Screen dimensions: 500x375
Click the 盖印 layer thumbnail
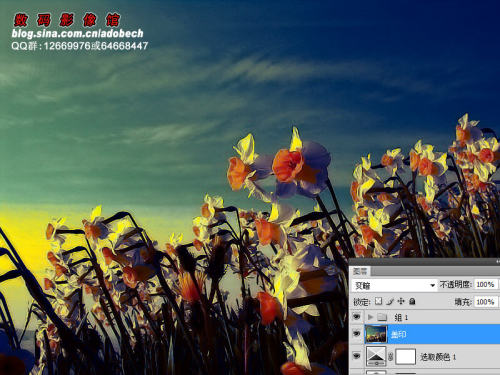point(376,334)
